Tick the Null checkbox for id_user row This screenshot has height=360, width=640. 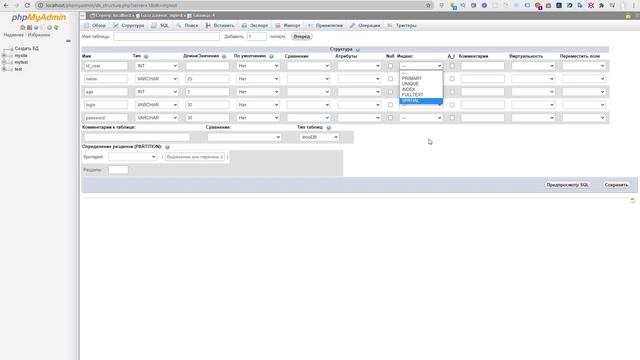pos(390,66)
